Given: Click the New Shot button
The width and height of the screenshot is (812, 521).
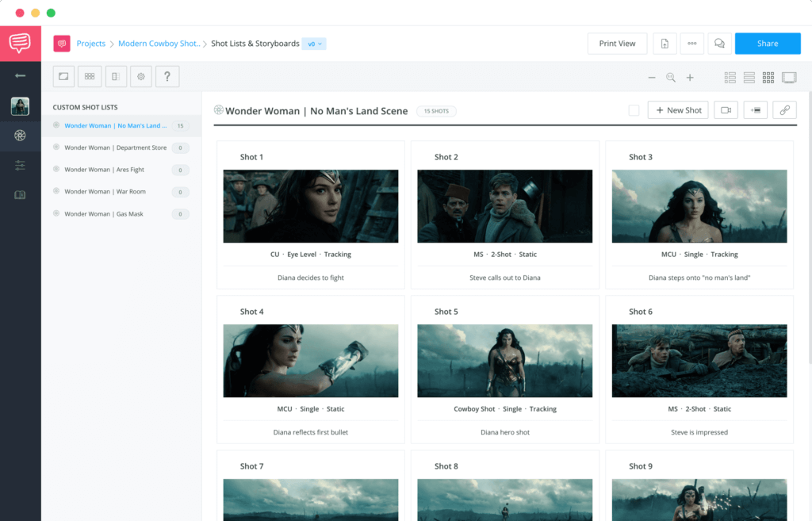Looking at the screenshot, I should click(678, 109).
